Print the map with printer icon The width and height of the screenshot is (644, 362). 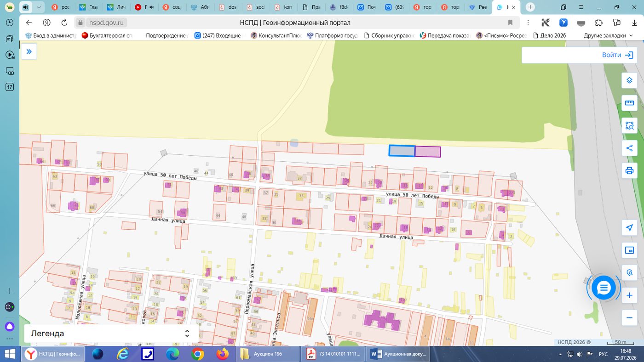(629, 170)
